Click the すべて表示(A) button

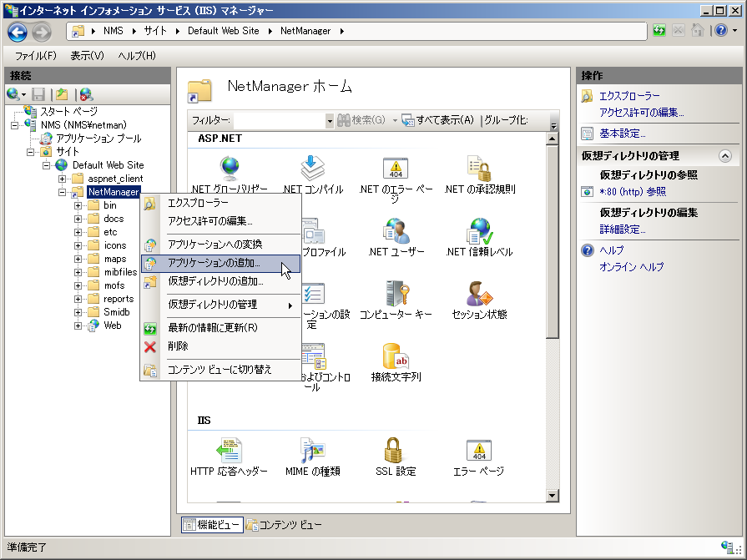pos(438,120)
